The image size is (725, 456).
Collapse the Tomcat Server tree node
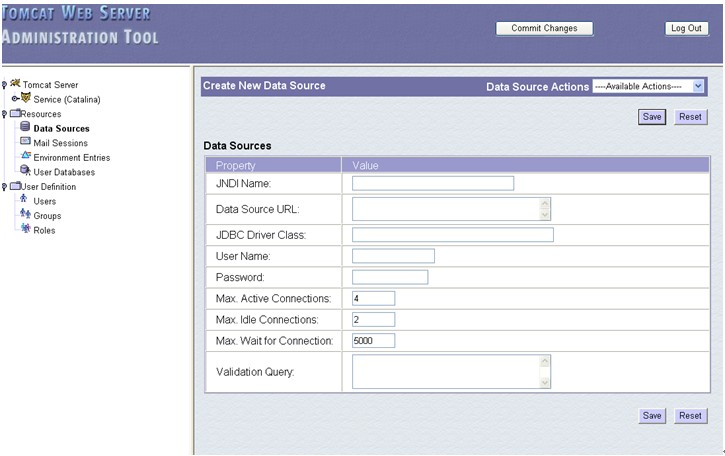coord(4,85)
